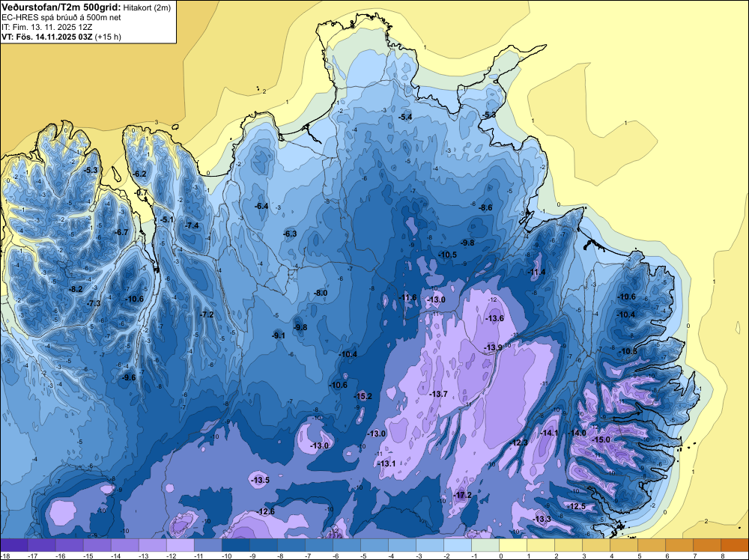The height and width of the screenshot is (560, 749).
Task: Pick the yellow legend swatch between 0 and 1
Action: [513, 545]
